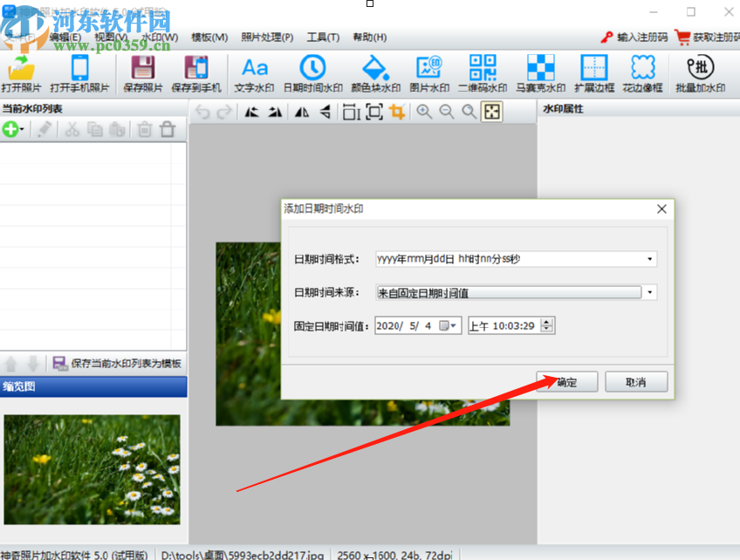Expand the 日期时间来源 dropdown arrow
This screenshot has height=560, width=740.
[x=649, y=292]
